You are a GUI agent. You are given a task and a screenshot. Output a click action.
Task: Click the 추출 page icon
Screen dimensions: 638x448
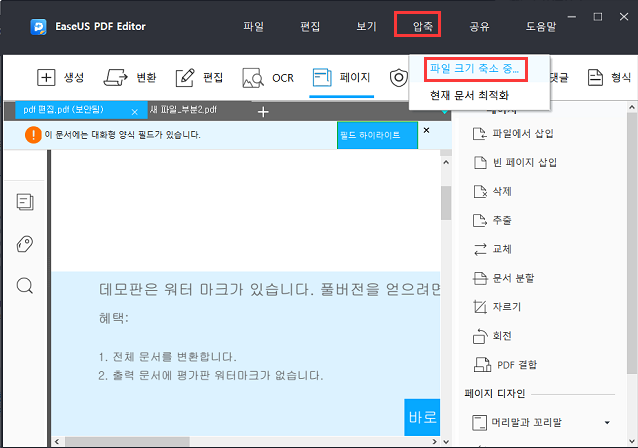(x=480, y=220)
